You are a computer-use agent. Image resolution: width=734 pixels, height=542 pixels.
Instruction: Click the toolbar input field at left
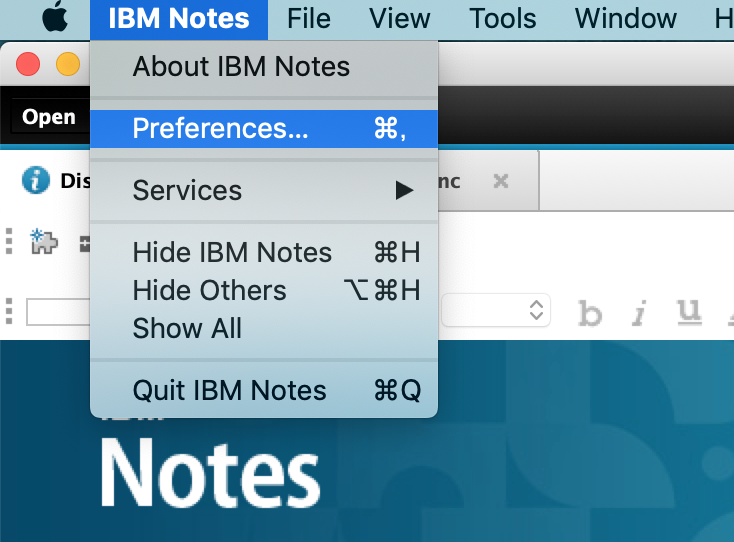coord(58,311)
